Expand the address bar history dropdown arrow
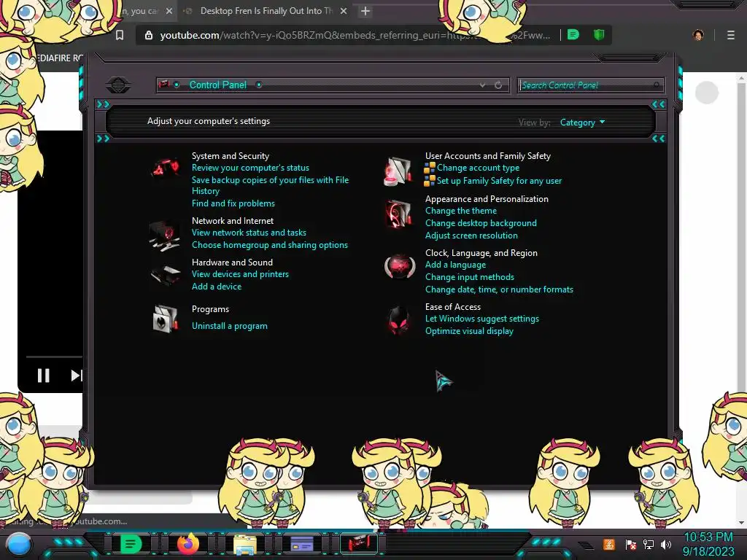Screen dimensions: 747x560 click(483, 85)
